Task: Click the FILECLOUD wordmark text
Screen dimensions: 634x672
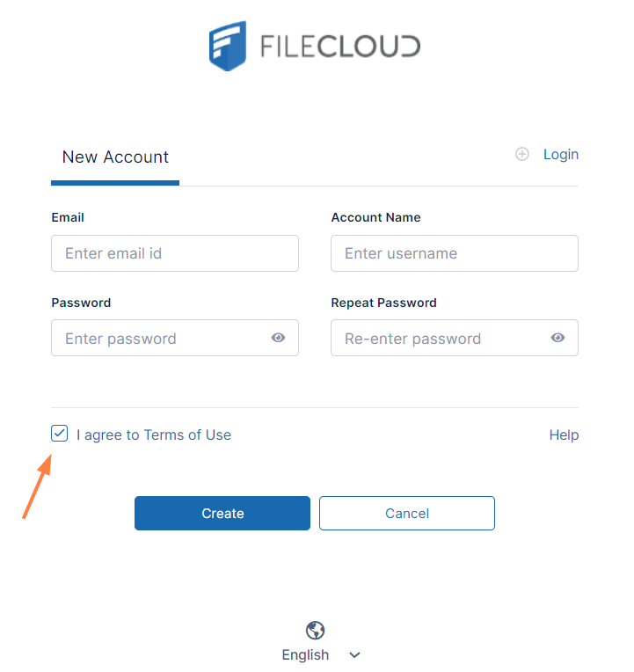Action: pyautogui.click(x=339, y=46)
